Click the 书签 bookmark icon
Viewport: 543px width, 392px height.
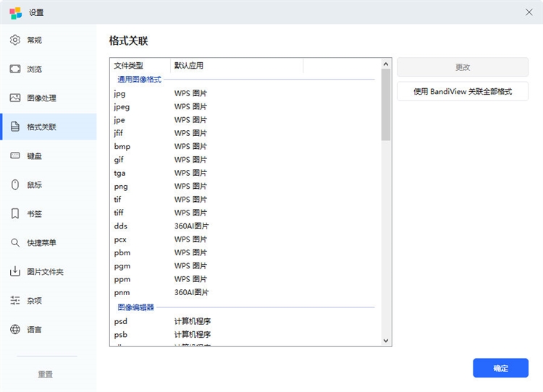tap(15, 213)
